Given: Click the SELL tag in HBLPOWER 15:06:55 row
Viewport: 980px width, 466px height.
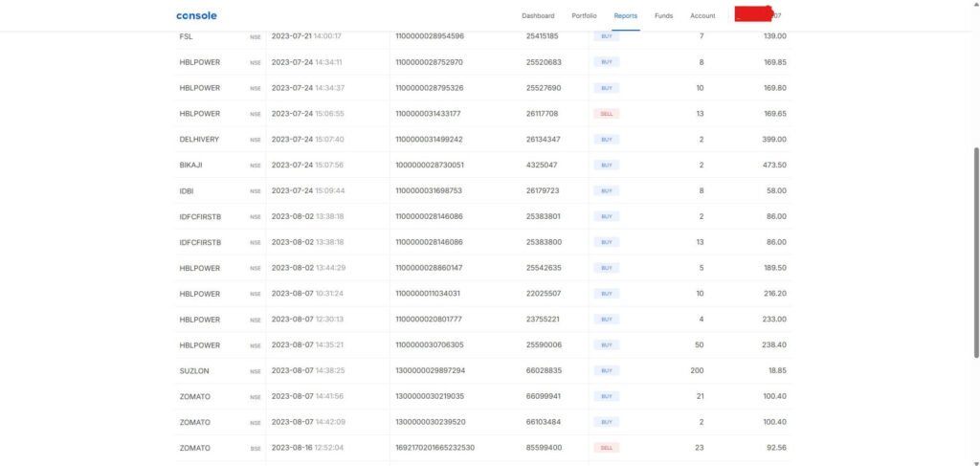Looking at the screenshot, I should [x=606, y=114].
